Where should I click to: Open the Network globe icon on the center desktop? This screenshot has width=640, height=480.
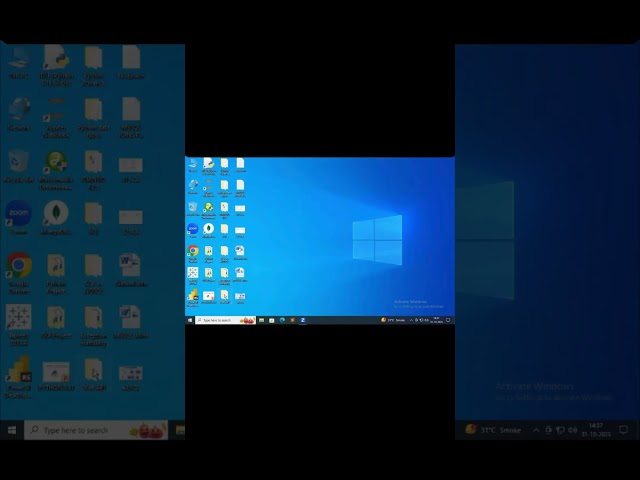pyautogui.click(x=193, y=185)
